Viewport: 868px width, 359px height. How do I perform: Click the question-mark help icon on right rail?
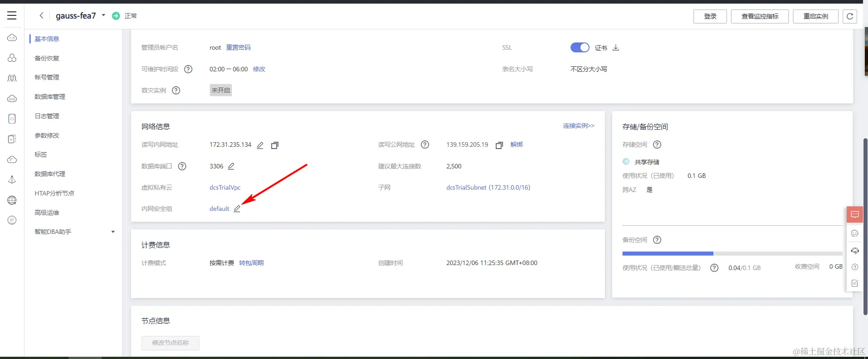(855, 267)
